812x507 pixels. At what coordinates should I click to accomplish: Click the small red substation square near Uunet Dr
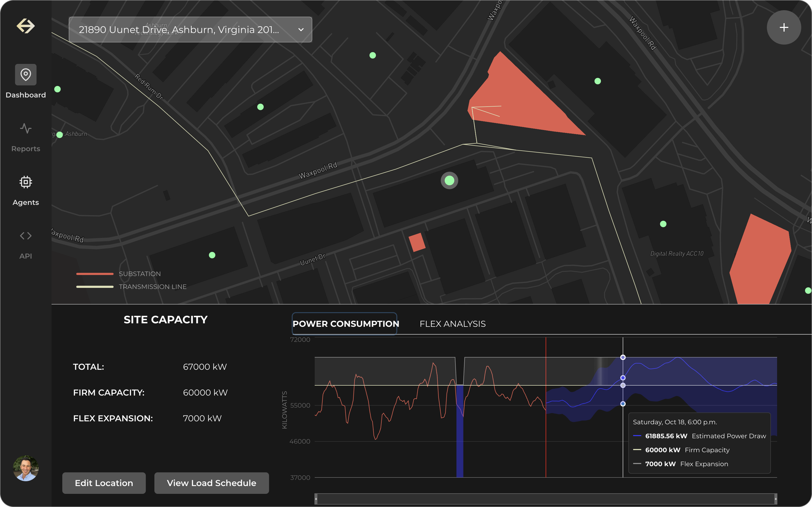click(417, 242)
